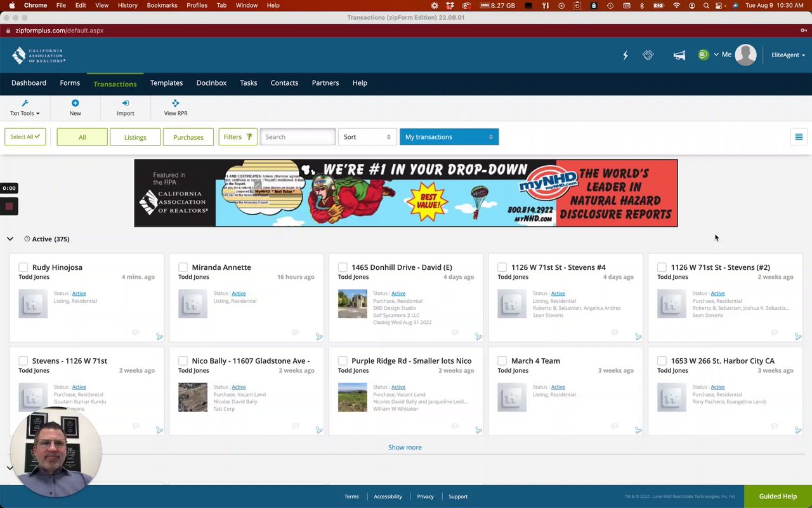
Task: Click the California Association of Realtors logo
Action: (39, 55)
